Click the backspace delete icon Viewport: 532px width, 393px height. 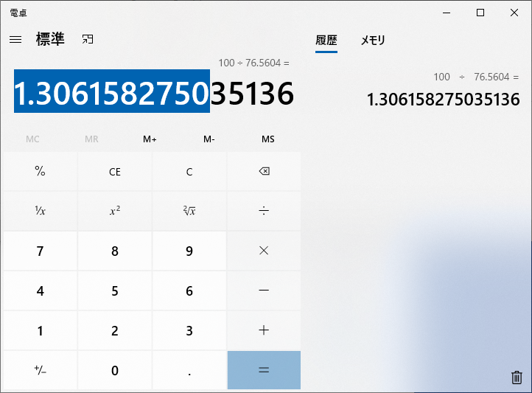264,171
